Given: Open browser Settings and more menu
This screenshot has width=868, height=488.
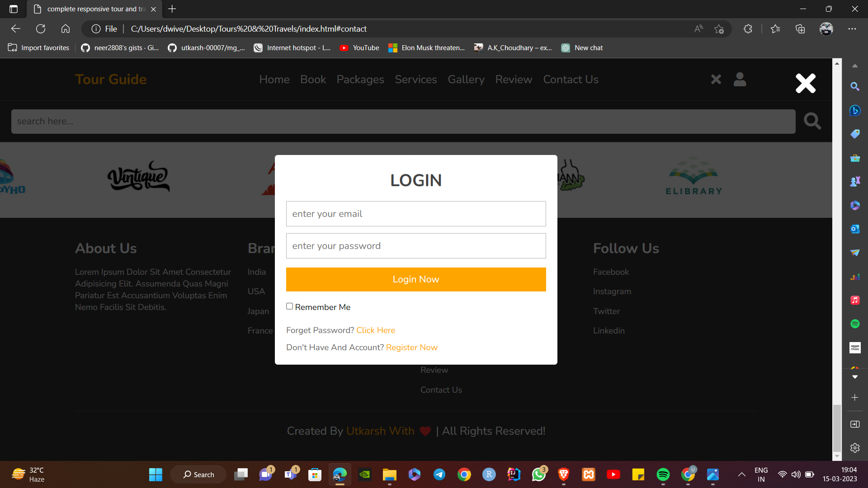Looking at the screenshot, I should click(x=852, y=29).
